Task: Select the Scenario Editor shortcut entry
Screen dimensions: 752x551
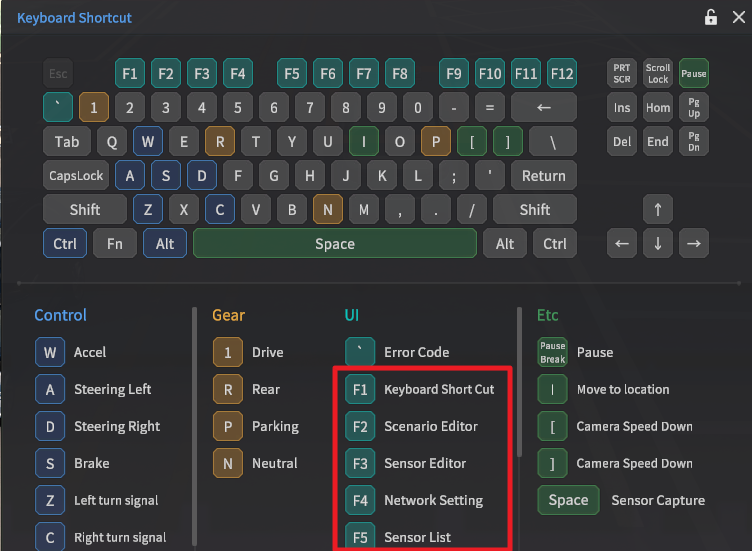Action: click(431, 426)
